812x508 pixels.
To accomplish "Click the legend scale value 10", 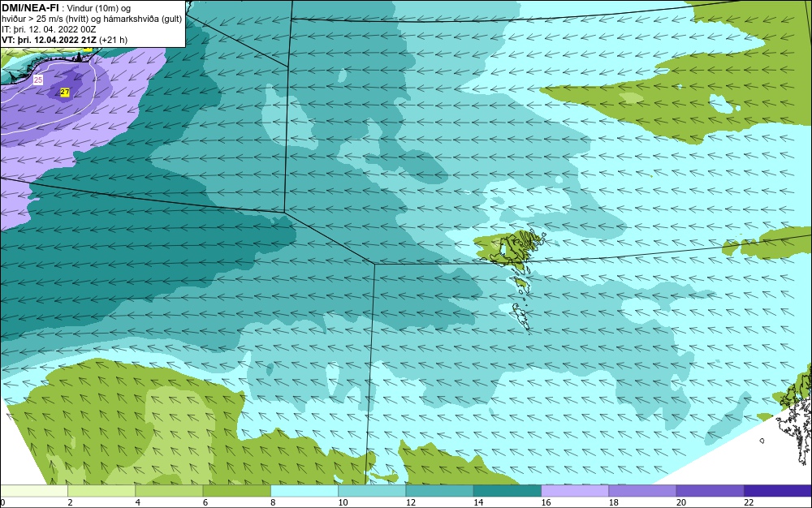I will (343, 502).
